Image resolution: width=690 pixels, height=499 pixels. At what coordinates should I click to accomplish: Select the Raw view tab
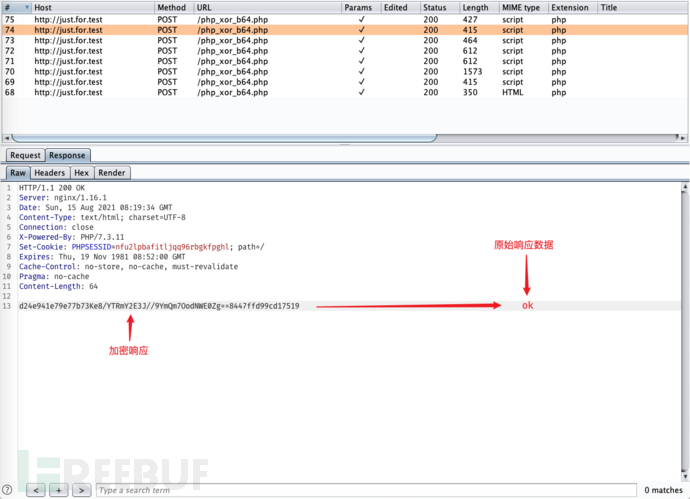click(x=19, y=172)
